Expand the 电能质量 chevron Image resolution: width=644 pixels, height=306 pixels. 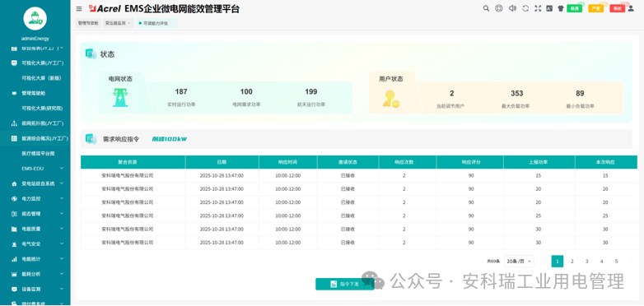[62, 229]
